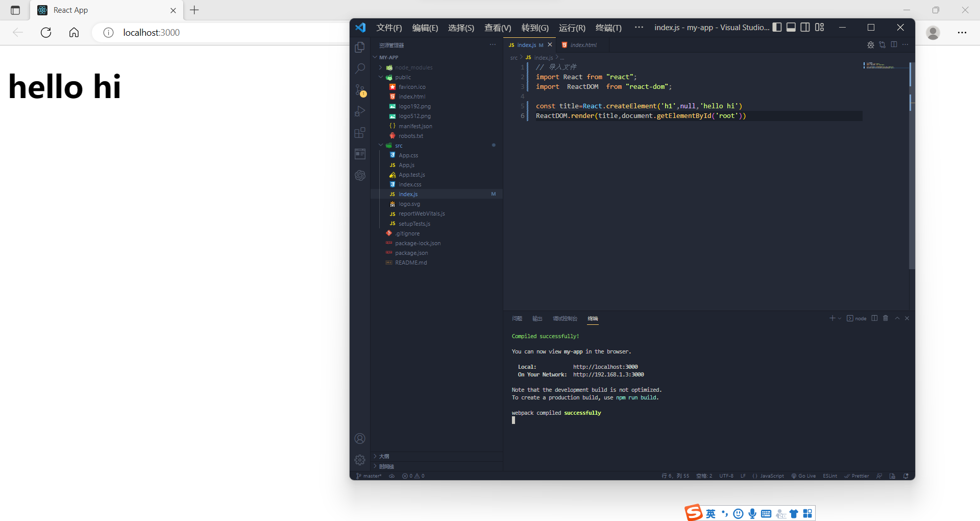Refresh the browser page

(x=45, y=32)
